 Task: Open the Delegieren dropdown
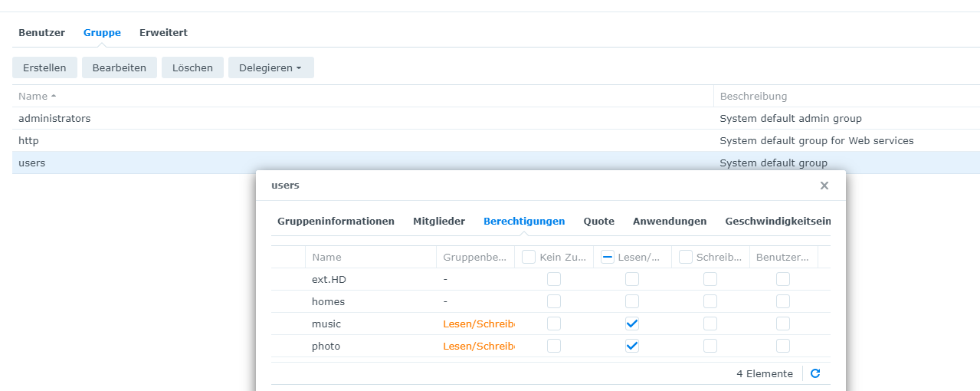(270, 67)
